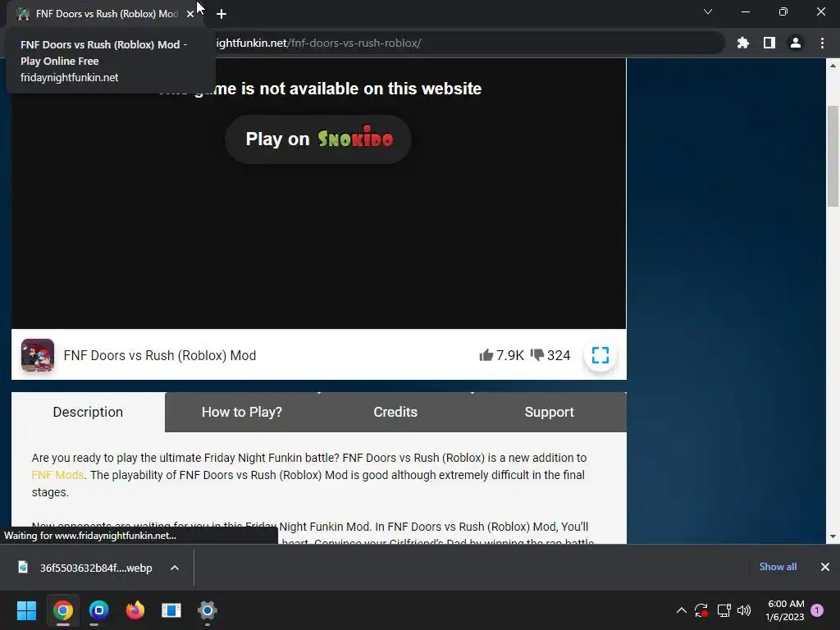Open Google Chrome from the taskbar

pos(62,610)
